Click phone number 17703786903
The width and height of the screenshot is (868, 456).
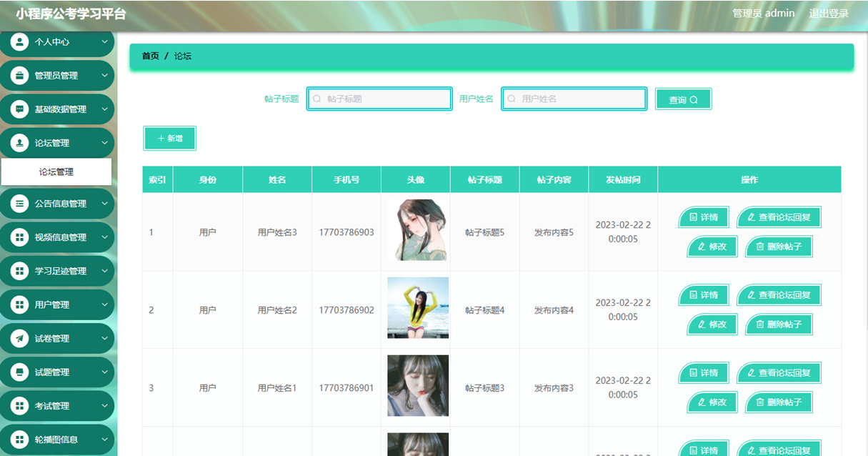(346, 232)
